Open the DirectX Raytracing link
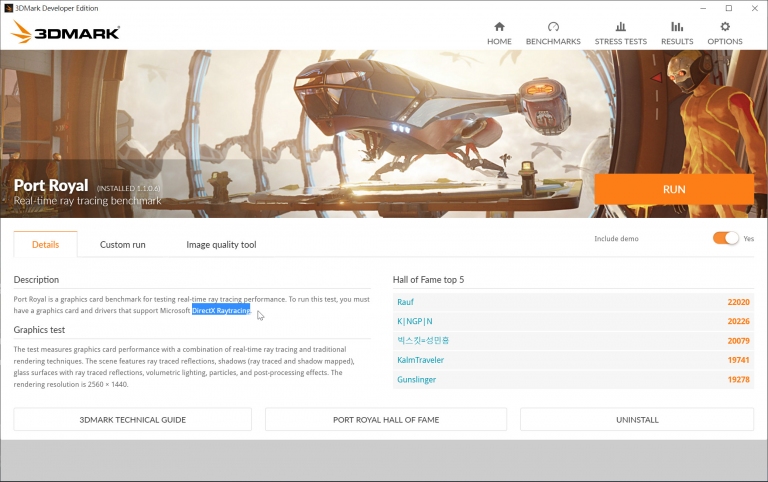The image size is (768, 482). pos(221,311)
